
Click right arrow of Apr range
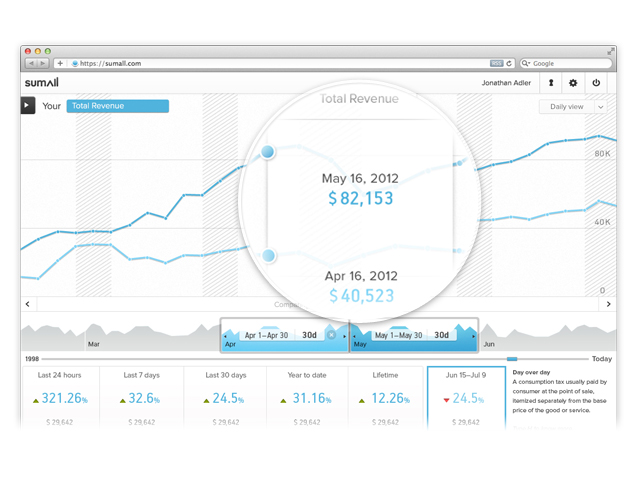click(344, 336)
